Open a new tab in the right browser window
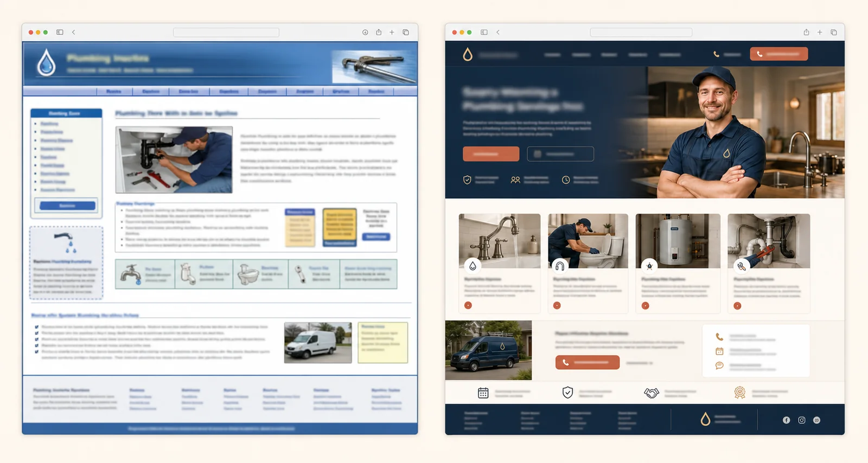The width and height of the screenshot is (868, 463). 820,33
